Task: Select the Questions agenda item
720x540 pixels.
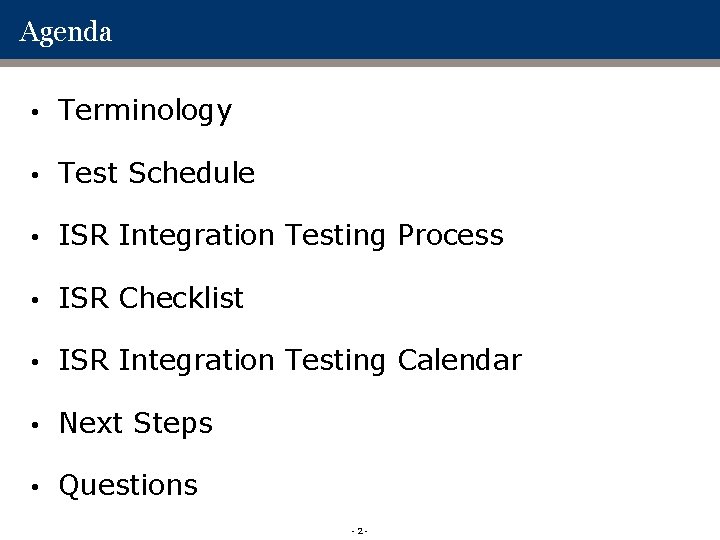Action: pyautogui.click(x=128, y=485)
